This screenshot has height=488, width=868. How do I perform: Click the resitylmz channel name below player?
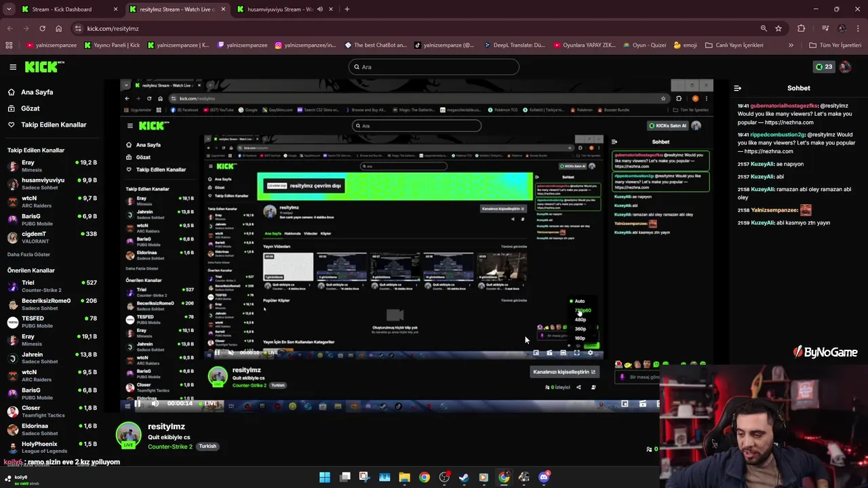(x=166, y=426)
